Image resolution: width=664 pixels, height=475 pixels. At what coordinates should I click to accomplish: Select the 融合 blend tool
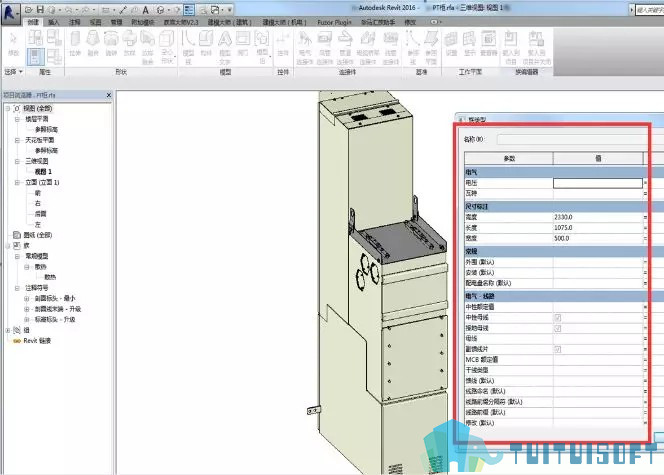pyautogui.click(x=93, y=44)
